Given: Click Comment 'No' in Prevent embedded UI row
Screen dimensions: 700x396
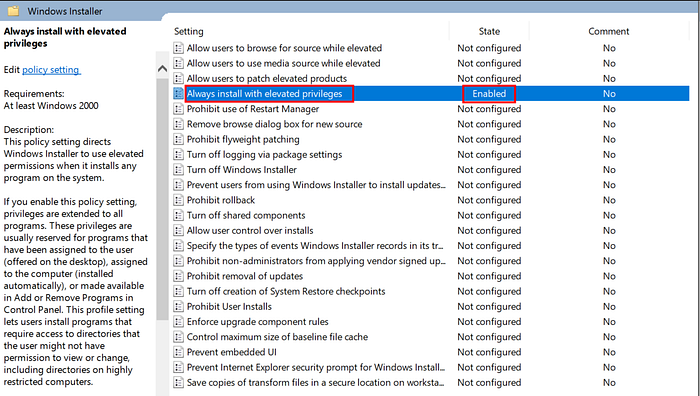Looking at the screenshot, I should click(x=609, y=351).
